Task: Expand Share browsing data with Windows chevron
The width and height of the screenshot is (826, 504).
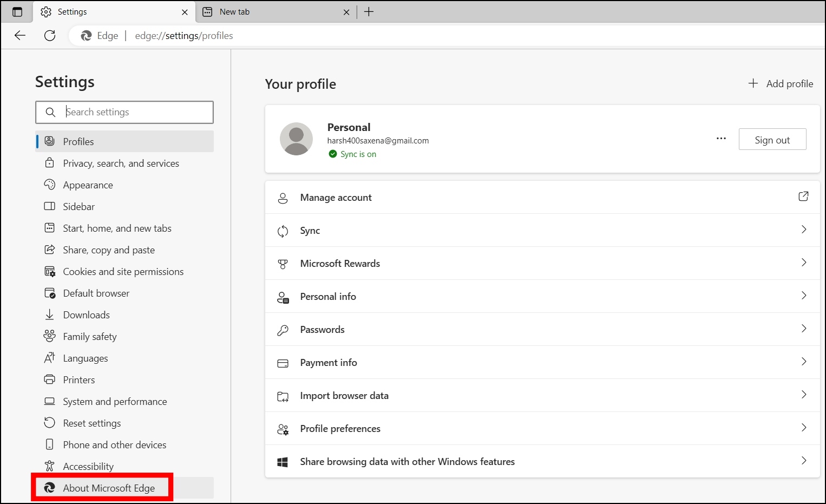Action: [804, 461]
